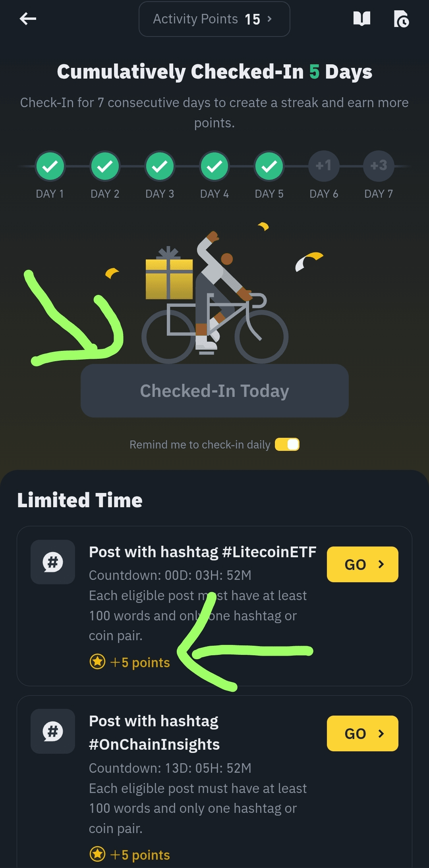Tap the Day 7 +3 streak marker
This screenshot has width=429, height=868.
pyautogui.click(x=379, y=166)
